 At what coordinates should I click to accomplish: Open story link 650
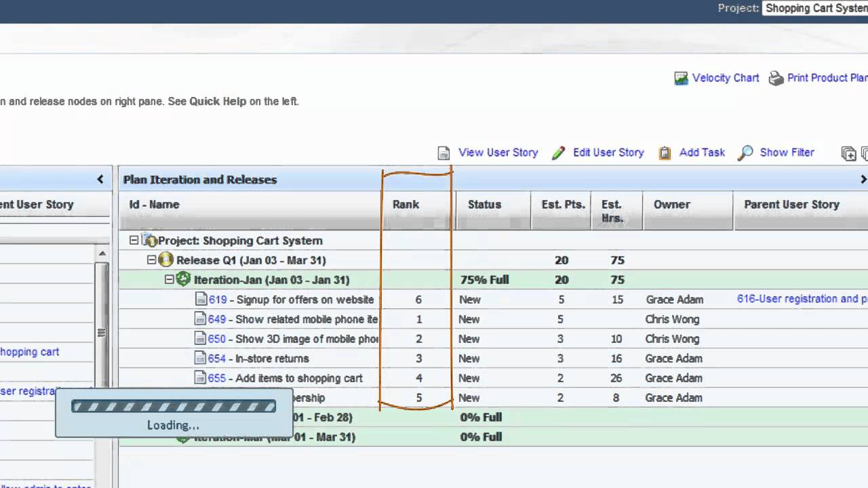point(217,339)
